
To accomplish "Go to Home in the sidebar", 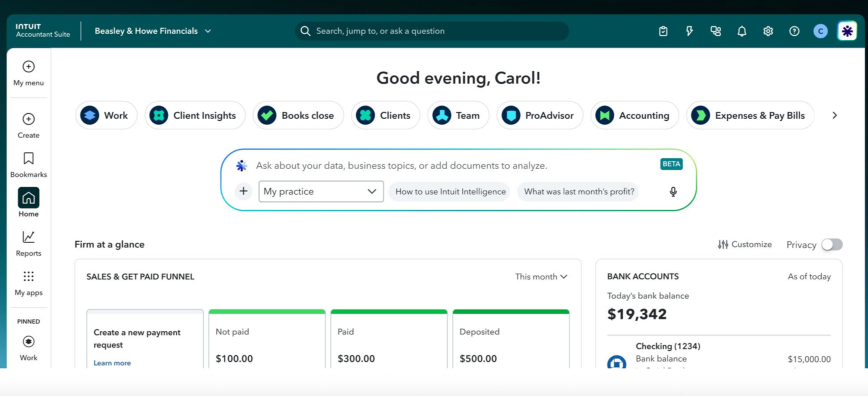I will point(29,202).
